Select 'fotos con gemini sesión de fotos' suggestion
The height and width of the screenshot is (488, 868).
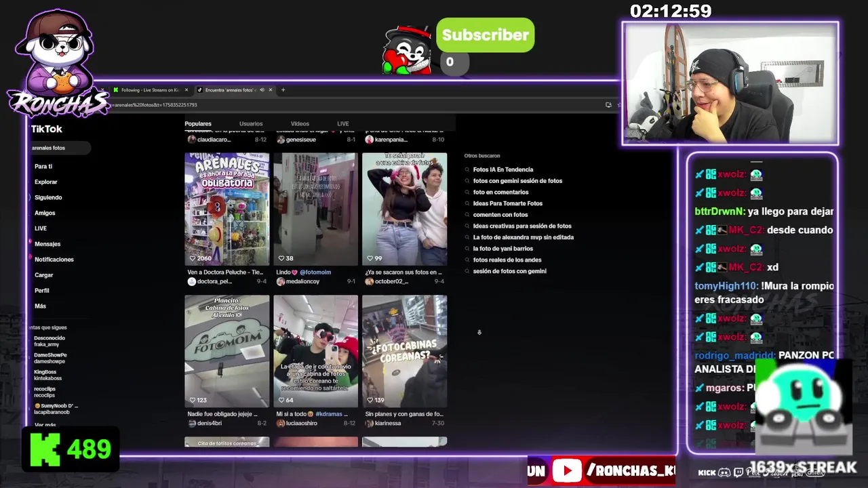[x=517, y=181]
